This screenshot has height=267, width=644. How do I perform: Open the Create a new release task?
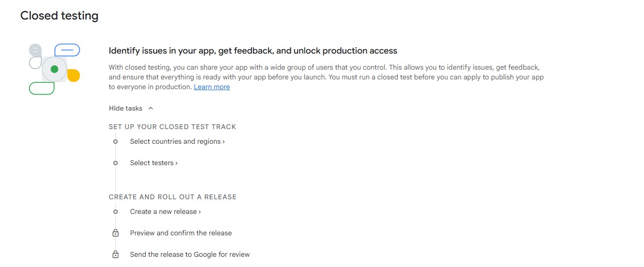165,211
